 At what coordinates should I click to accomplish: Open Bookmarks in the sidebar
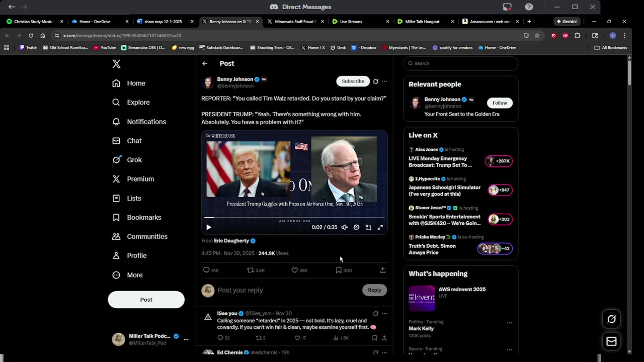point(137,217)
